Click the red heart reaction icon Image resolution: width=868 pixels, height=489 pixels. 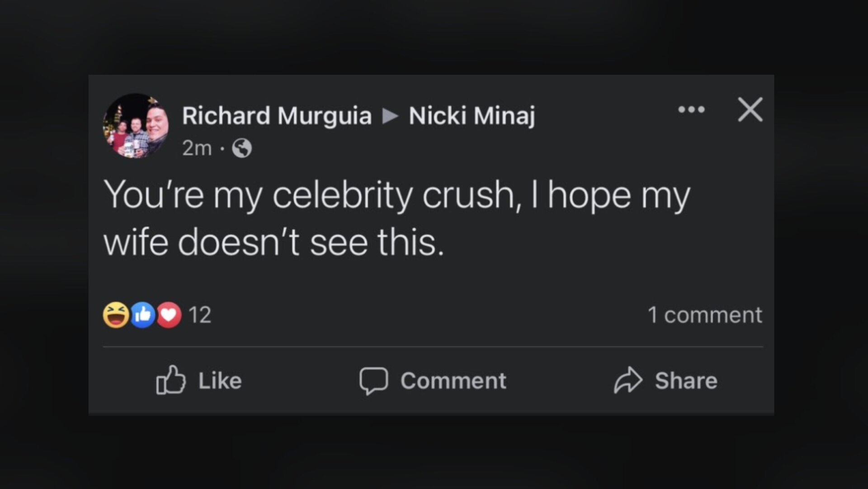(170, 314)
